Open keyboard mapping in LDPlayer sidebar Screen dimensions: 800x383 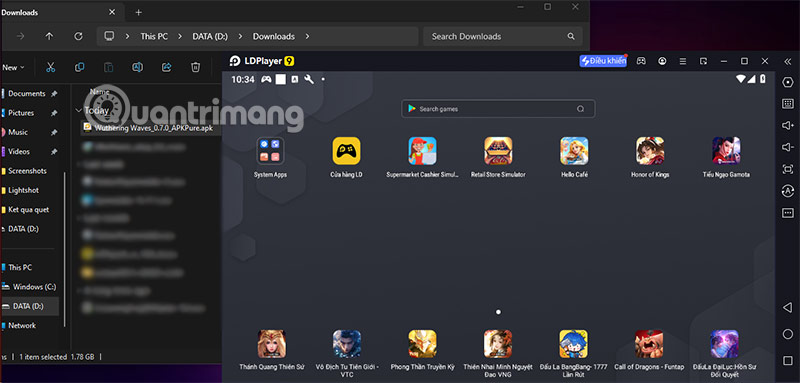click(788, 104)
